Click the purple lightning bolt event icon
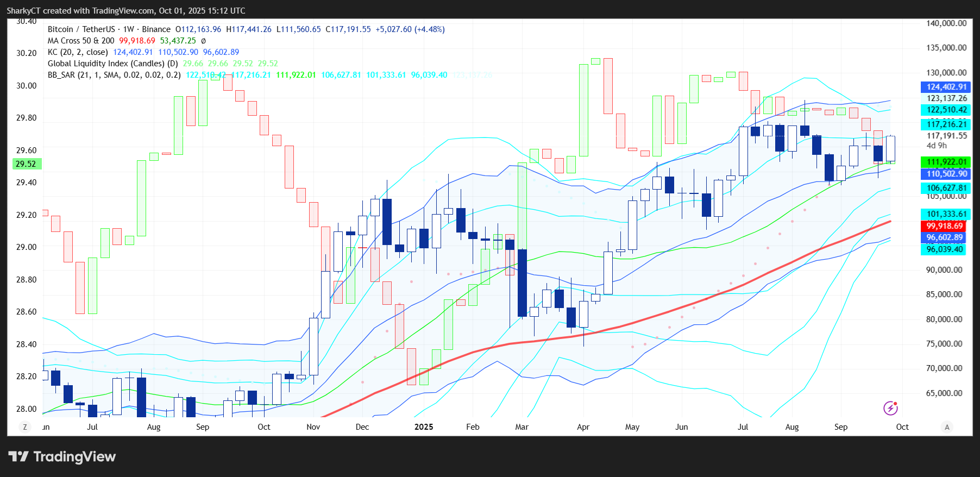 (890, 408)
